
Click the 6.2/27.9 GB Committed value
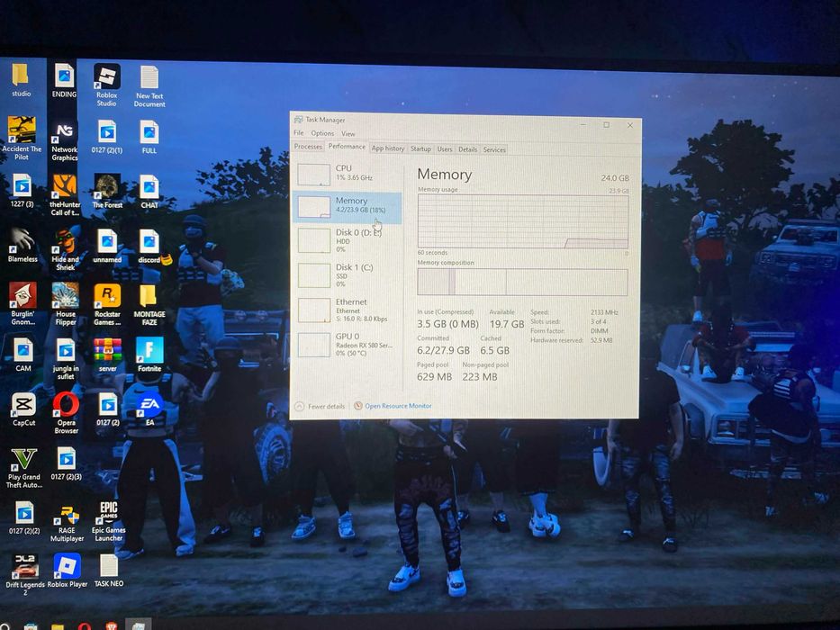[443, 350]
